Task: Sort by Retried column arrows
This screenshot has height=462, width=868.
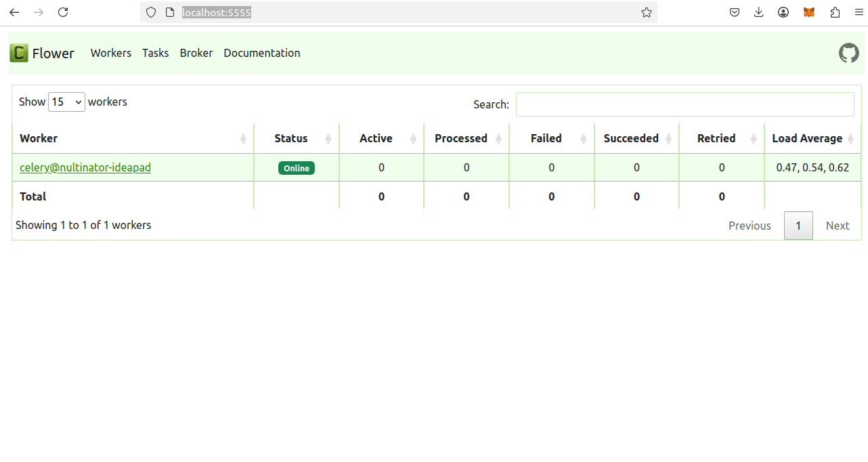Action: click(753, 139)
